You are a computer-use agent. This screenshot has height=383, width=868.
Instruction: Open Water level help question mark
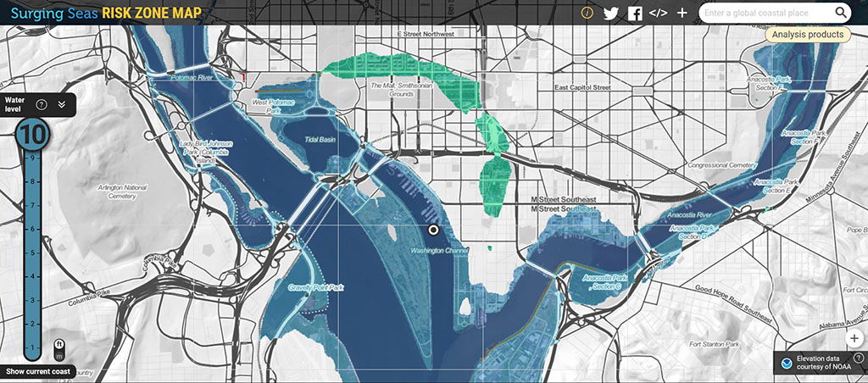coord(41,105)
